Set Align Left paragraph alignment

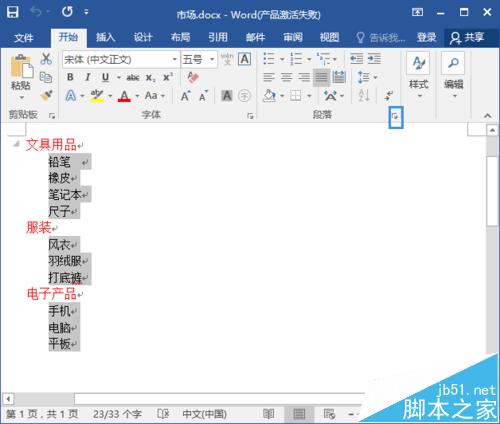269,78
